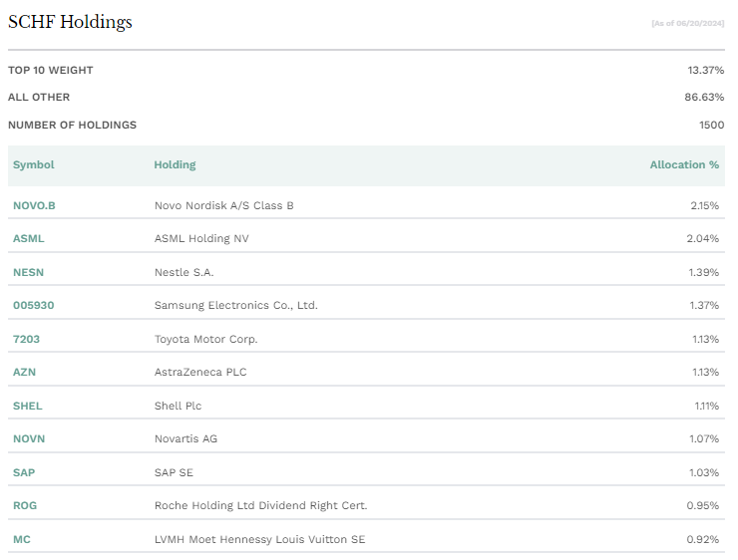Image resolution: width=738 pixels, height=560 pixels.
Task: Select the Novo Nordisk A/S Class B name
Action: (x=224, y=205)
